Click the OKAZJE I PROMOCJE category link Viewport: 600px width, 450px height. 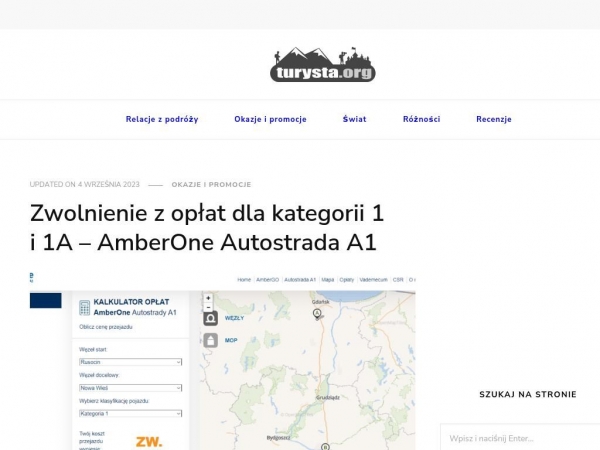(211, 184)
